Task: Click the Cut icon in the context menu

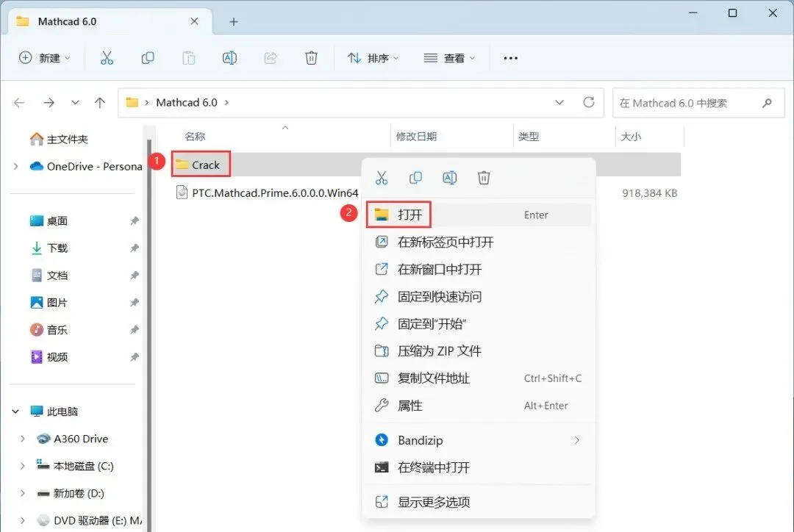Action: tap(382, 178)
